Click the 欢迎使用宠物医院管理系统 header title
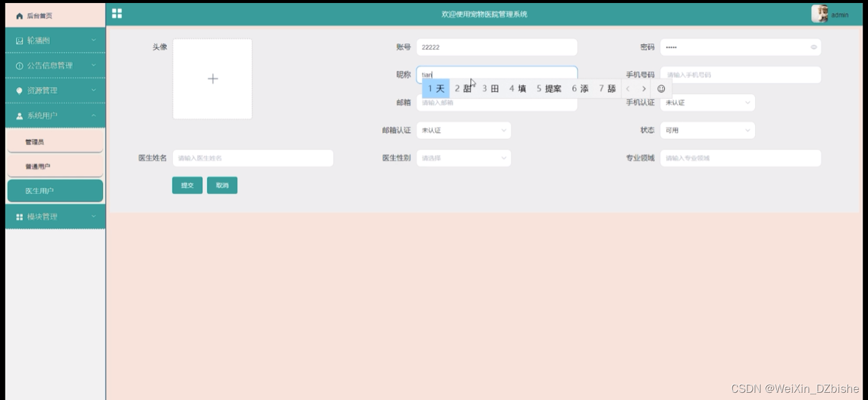The width and height of the screenshot is (868, 400). (x=484, y=14)
